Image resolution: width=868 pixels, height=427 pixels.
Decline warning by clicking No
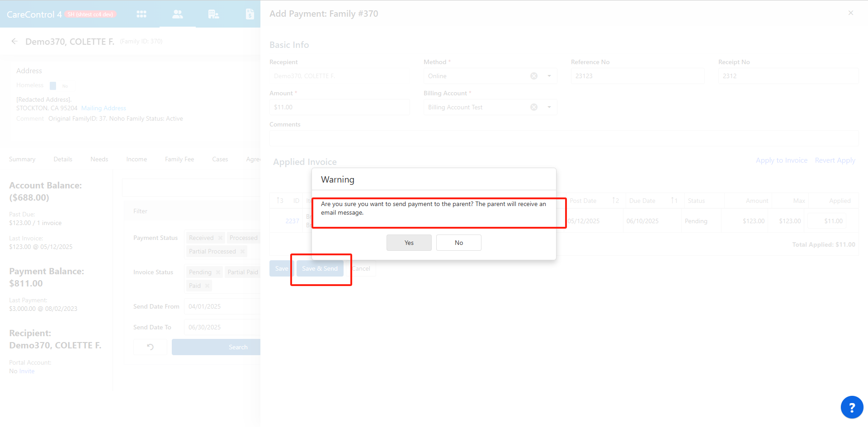point(459,243)
